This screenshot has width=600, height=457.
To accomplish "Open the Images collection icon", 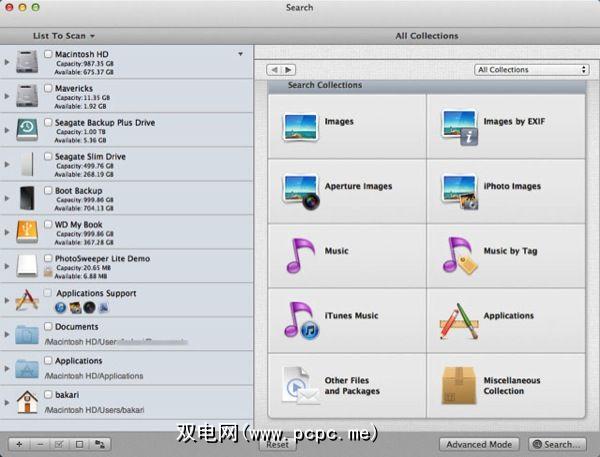I will click(300, 127).
